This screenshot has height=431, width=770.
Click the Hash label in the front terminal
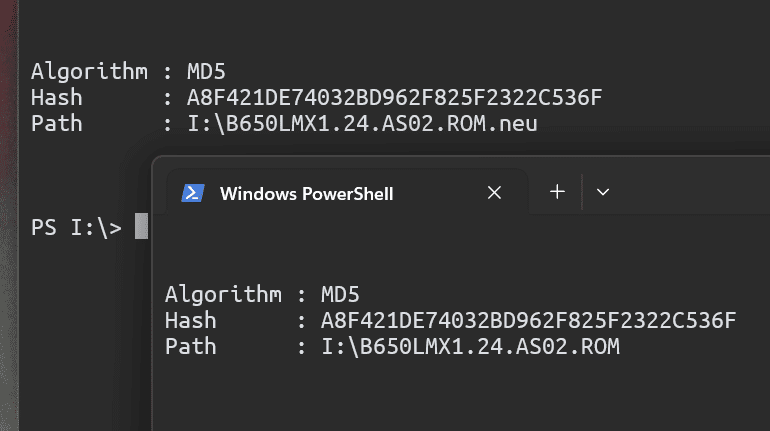tap(191, 321)
